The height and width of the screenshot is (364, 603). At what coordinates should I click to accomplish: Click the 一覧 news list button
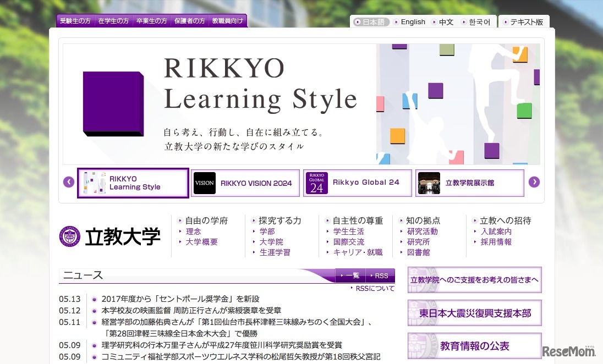[x=350, y=275]
